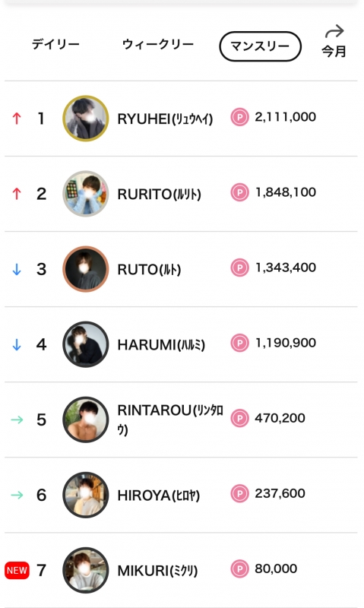Open MIKURI(ミクリ) name link
Screen dimensions: 364x608
[157, 571]
